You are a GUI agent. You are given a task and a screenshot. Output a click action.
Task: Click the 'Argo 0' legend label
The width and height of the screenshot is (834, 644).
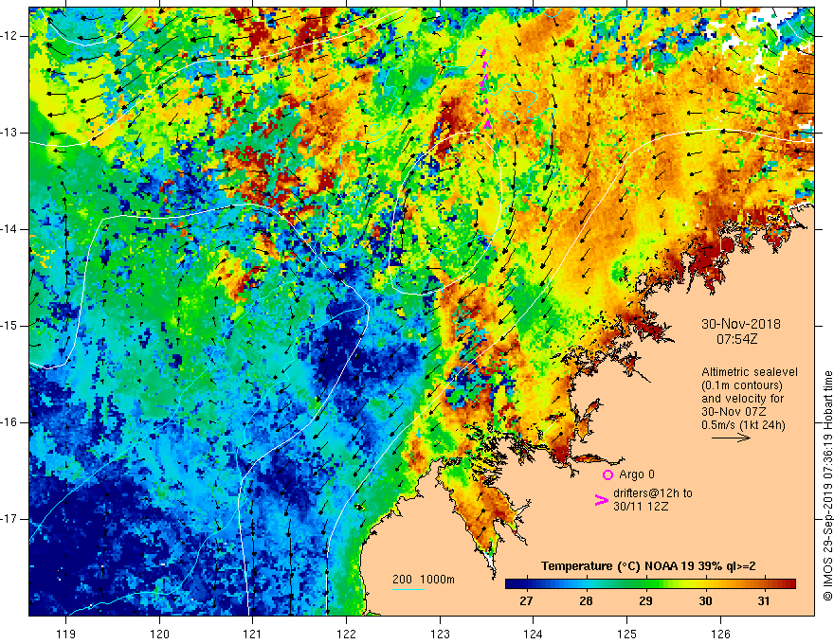(x=637, y=474)
